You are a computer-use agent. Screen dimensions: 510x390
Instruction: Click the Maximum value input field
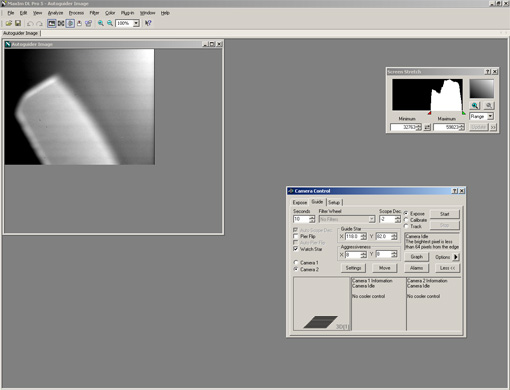click(446, 127)
